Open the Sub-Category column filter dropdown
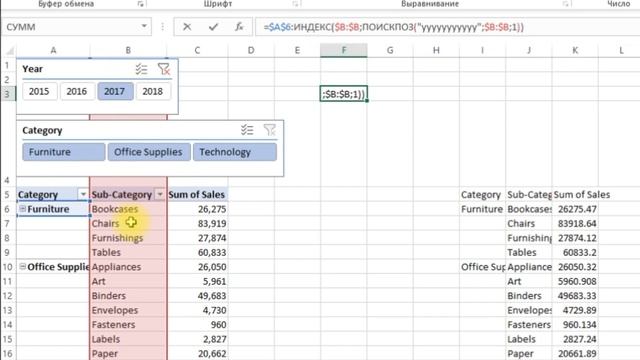Image resolution: width=640 pixels, height=360 pixels. click(160, 194)
